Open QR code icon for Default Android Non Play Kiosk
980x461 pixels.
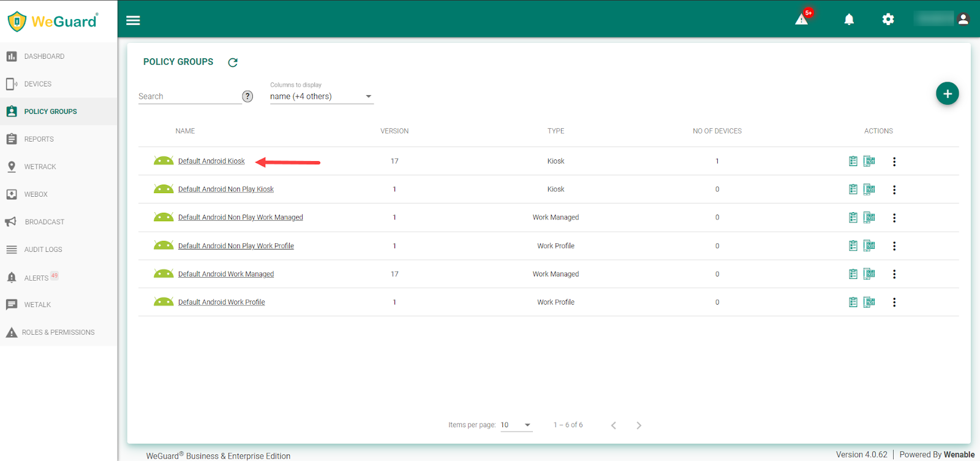(x=869, y=189)
